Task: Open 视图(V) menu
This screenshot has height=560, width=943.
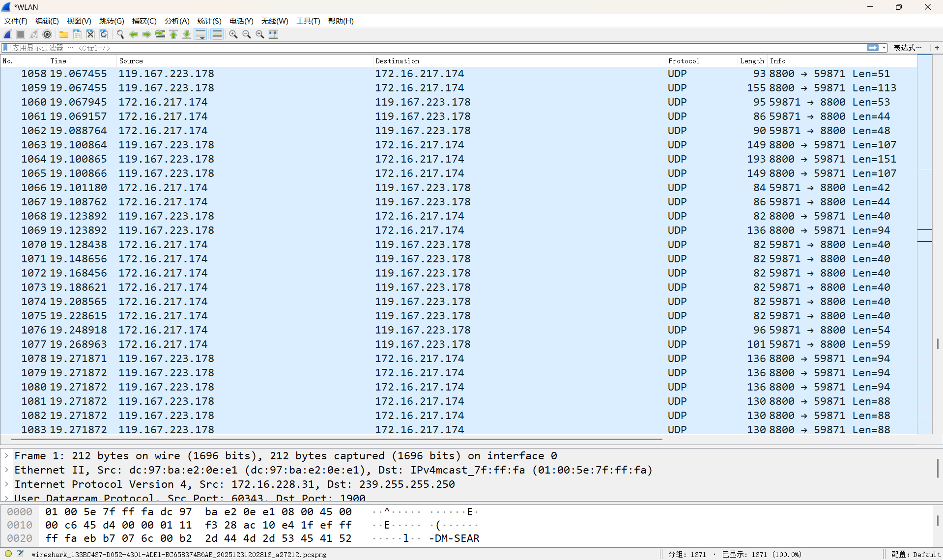Action: pos(79,21)
